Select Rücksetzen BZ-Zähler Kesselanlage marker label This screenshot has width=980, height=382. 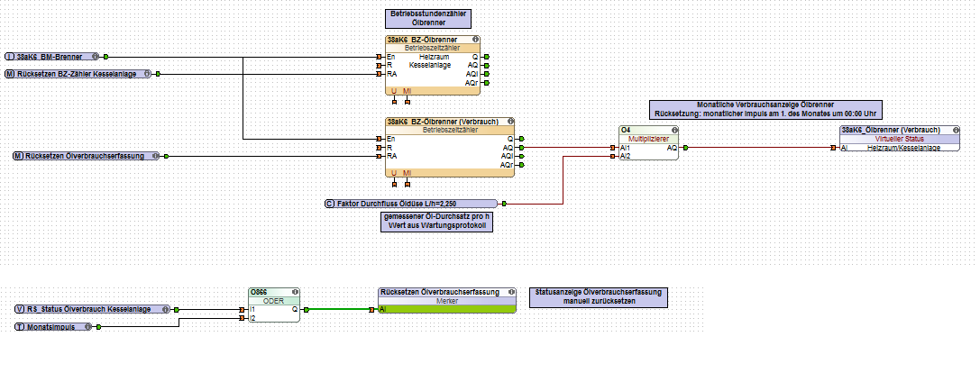[77, 74]
